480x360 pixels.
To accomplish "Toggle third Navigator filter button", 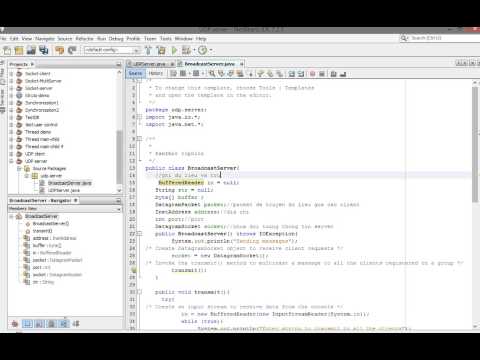I will point(51,324).
